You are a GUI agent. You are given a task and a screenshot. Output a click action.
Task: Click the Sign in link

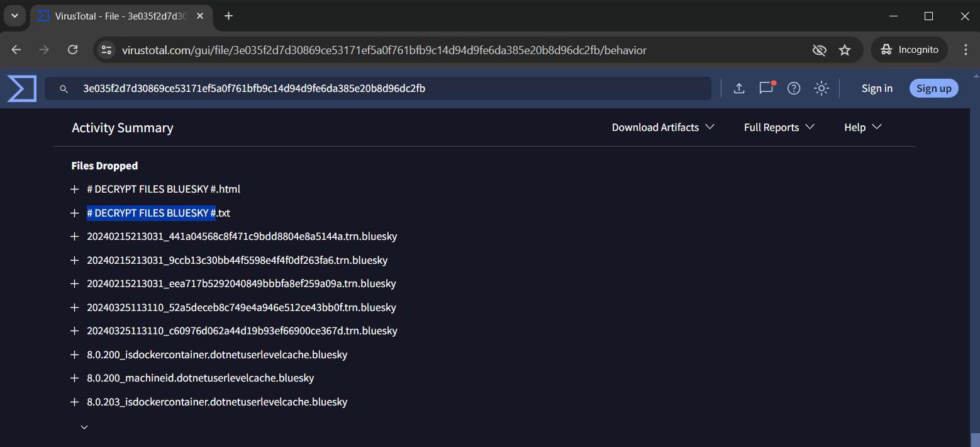point(877,89)
